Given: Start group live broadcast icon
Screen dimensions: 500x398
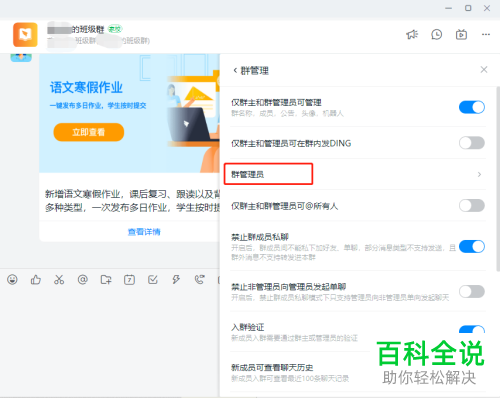Looking at the screenshot, I should pos(461,34).
